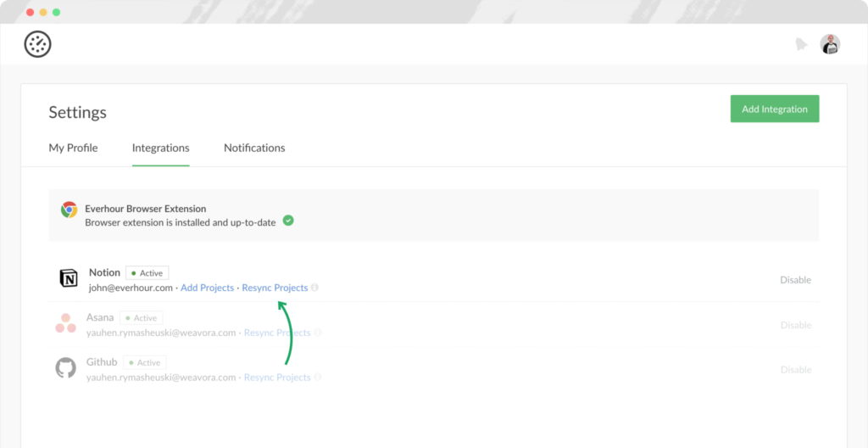Image resolution: width=868 pixels, height=448 pixels.
Task: Open the user avatar menu
Action: point(830,44)
